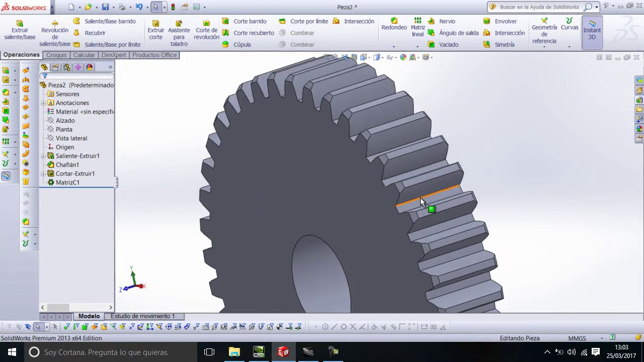Open PropertyManager panel tab
This screenshot has height=362, width=644.
pos(55,67)
